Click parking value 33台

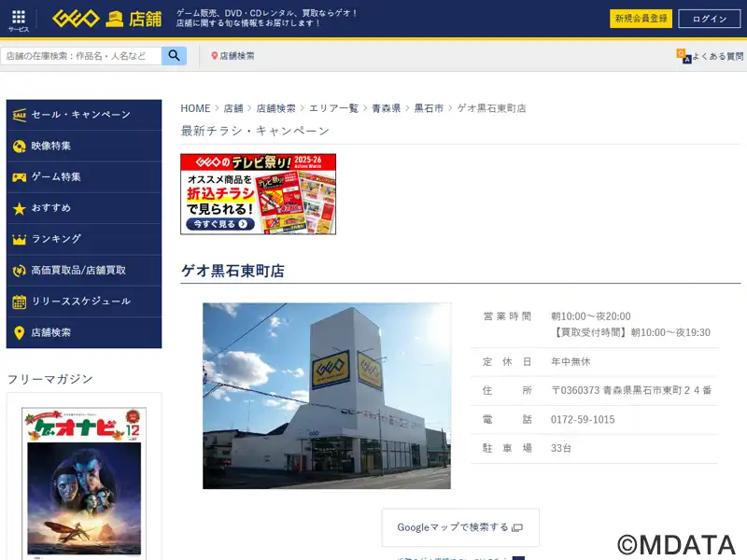[561, 448]
